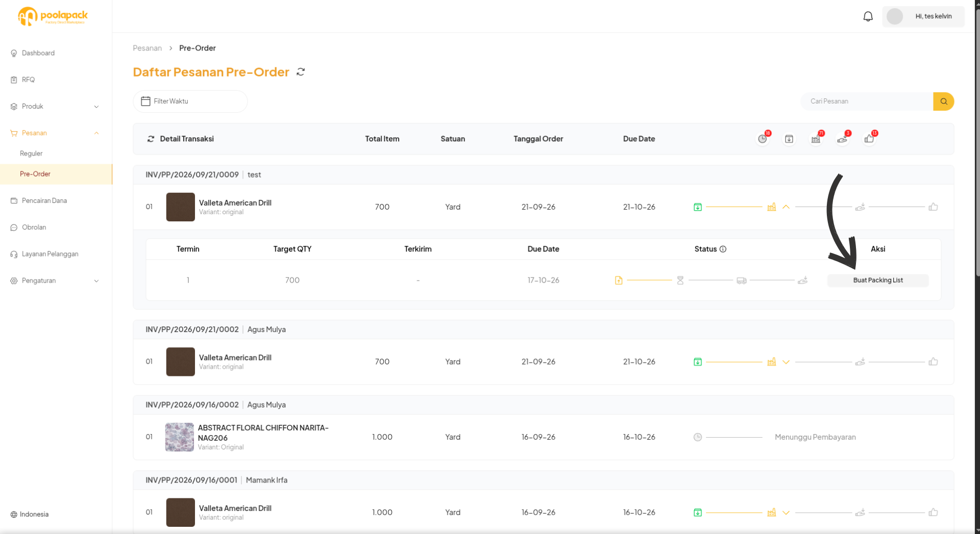
Task: Click the user avatar circle
Action: tap(894, 16)
